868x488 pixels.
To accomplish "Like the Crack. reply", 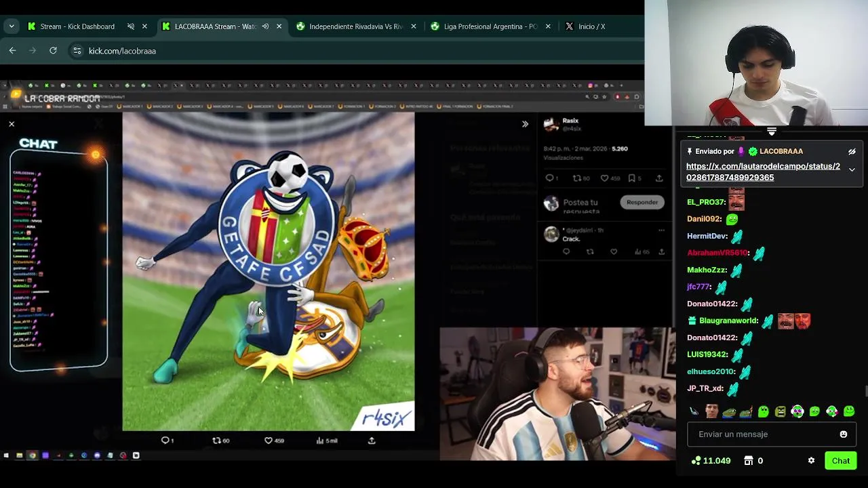I will point(614,251).
